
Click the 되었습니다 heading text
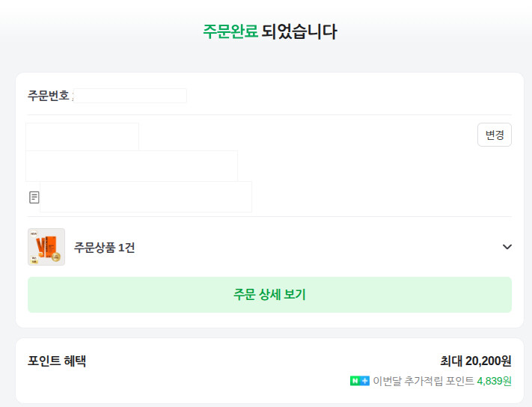(x=299, y=31)
